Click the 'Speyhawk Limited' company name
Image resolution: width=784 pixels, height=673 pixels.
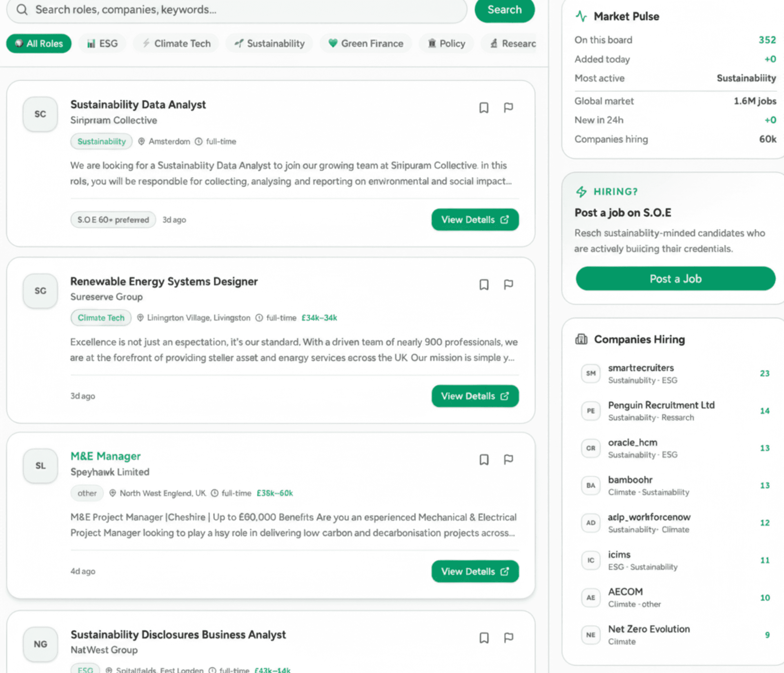pyautogui.click(x=110, y=472)
